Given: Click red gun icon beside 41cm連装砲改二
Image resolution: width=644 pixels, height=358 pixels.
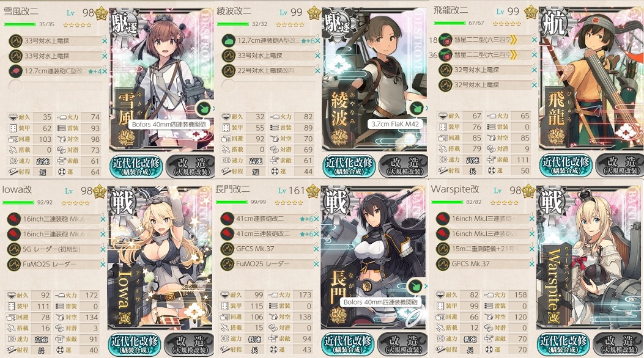Looking at the screenshot, I should point(227,219).
